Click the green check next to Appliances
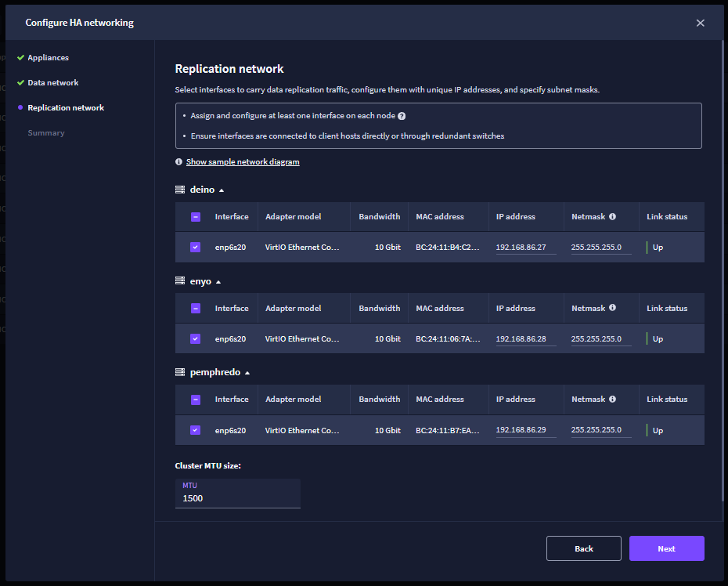 20,58
